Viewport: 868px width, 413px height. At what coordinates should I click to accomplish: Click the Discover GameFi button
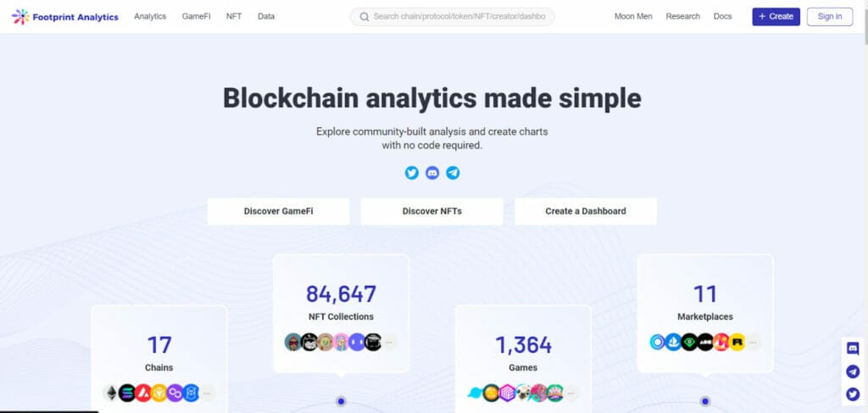(x=278, y=211)
